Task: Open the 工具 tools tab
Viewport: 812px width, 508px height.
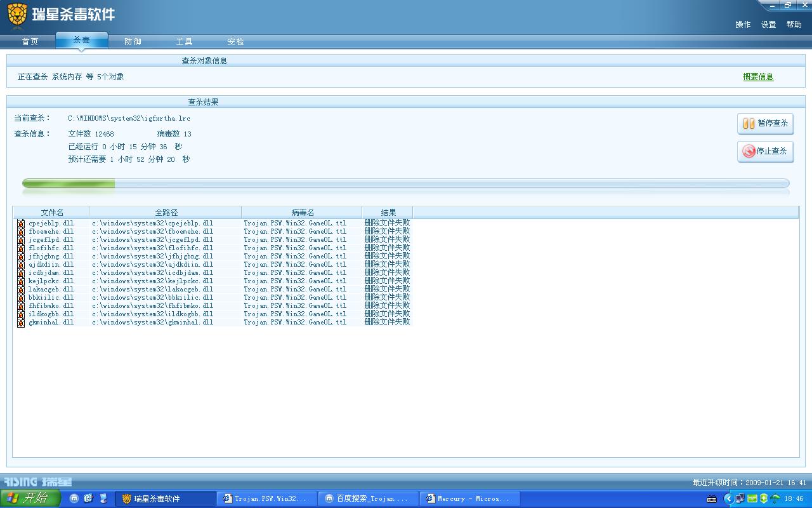Action: click(x=185, y=42)
